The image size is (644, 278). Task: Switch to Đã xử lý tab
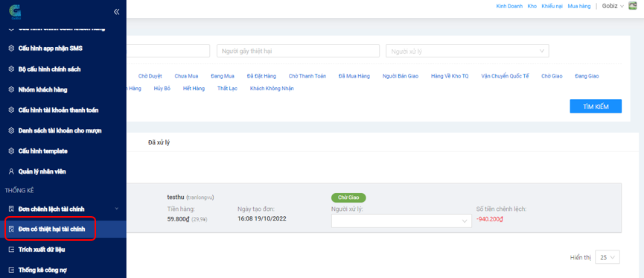coord(159,142)
